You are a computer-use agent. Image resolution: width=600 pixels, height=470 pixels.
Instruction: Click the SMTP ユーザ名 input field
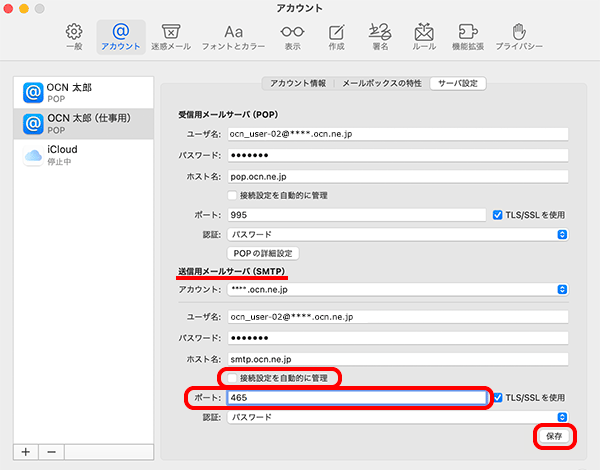398,317
